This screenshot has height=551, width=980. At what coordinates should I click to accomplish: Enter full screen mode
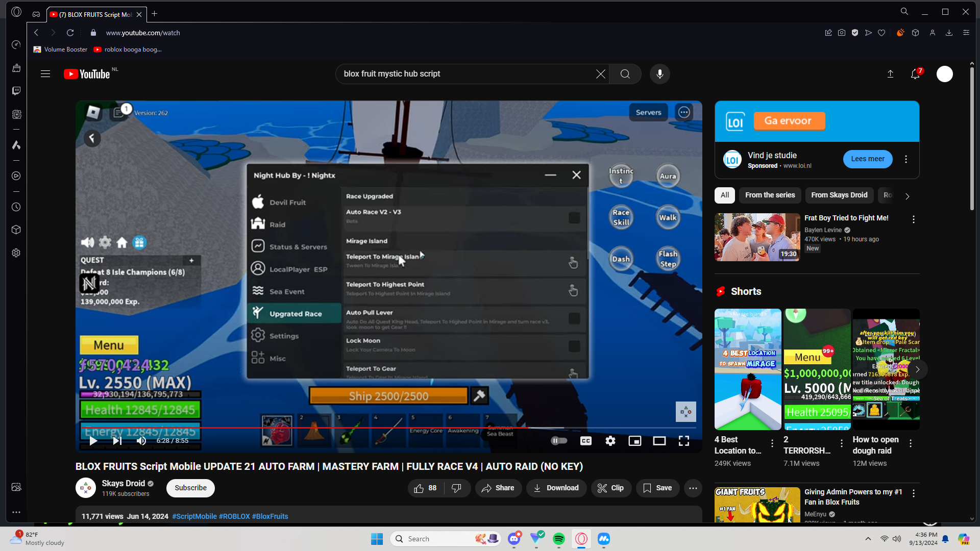(x=684, y=441)
